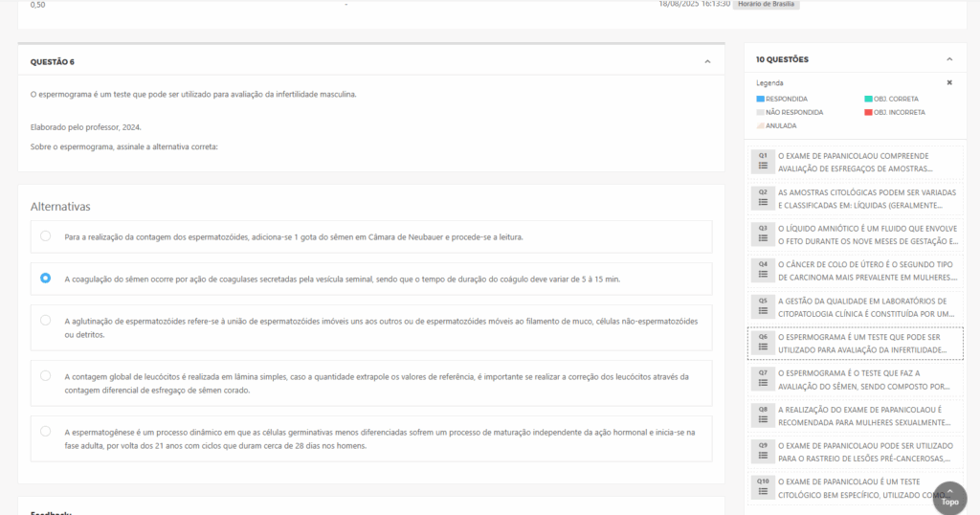Click the red OBJ. INCORRETA legend swatch

pos(867,112)
